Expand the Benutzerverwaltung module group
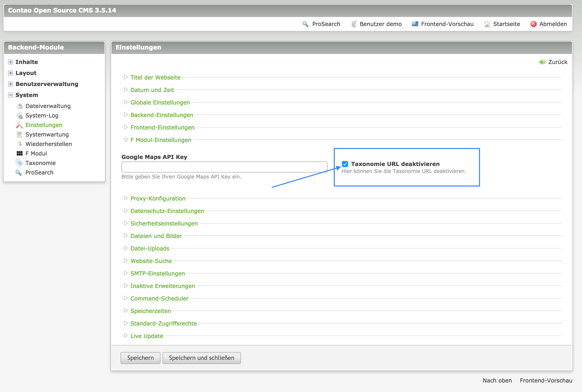Screen dimensions: 582x392 (x=10, y=84)
